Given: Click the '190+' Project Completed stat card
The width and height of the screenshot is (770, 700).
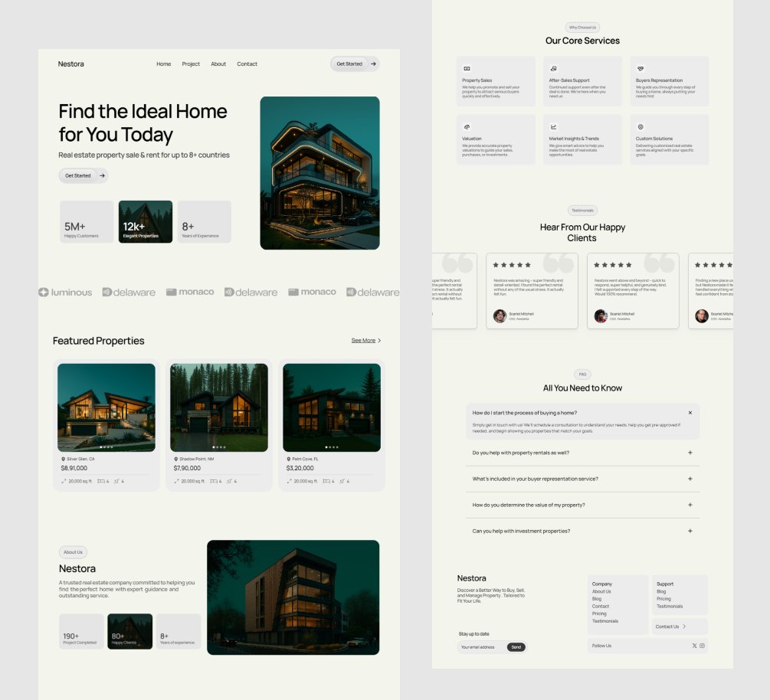Looking at the screenshot, I should pos(81,631).
